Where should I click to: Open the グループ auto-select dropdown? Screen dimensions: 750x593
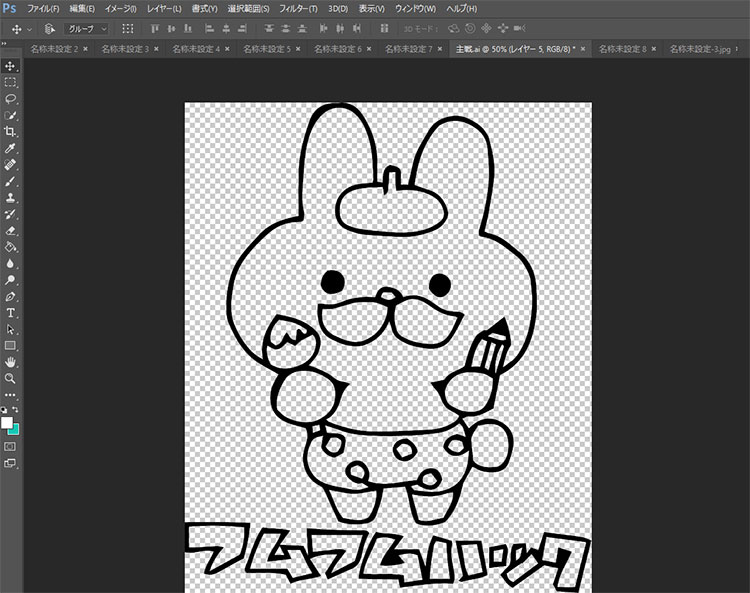pyautogui.click(x=87, y=29)
